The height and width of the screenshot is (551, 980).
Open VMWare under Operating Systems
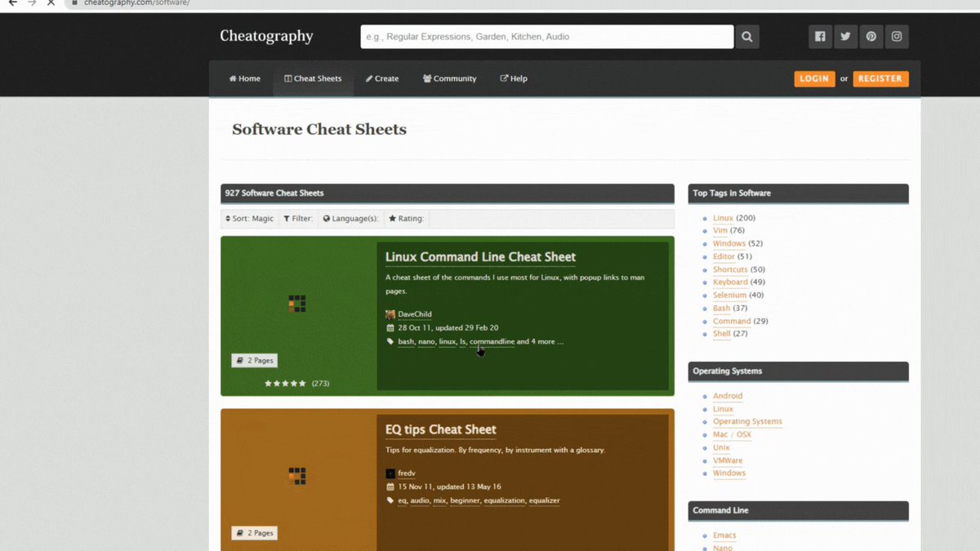(728, 460)
